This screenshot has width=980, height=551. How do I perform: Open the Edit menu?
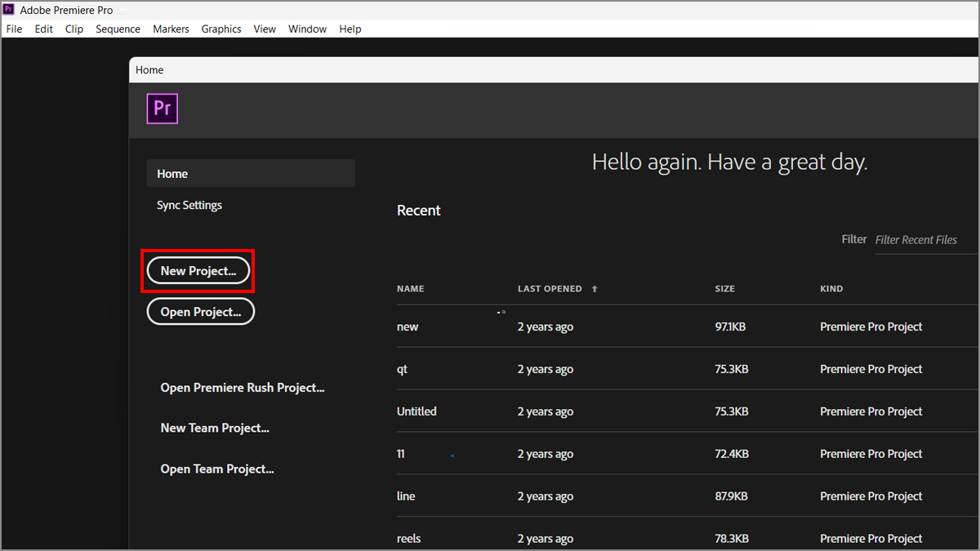point(44,29)
